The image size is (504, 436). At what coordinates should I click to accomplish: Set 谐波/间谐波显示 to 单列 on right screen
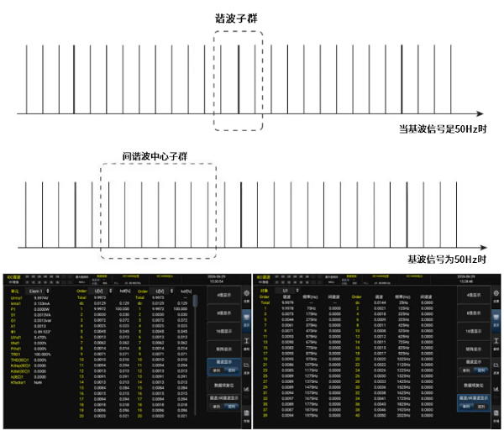coord(466,407)
